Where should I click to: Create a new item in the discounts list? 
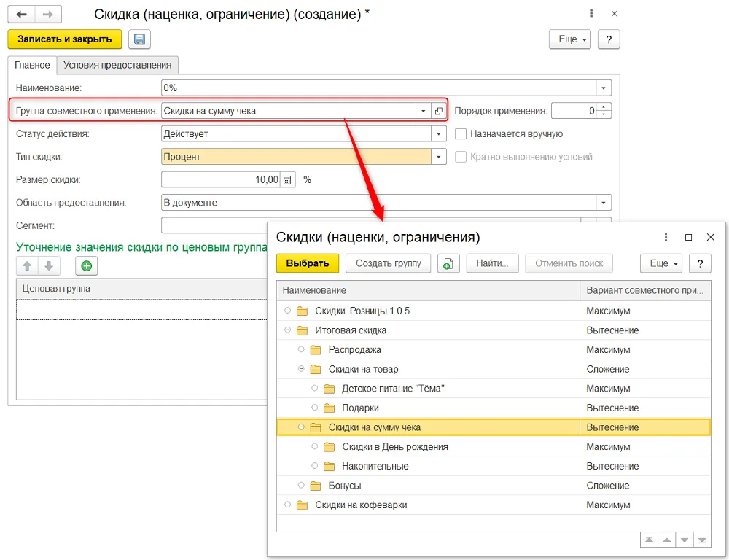coord(448,263)
